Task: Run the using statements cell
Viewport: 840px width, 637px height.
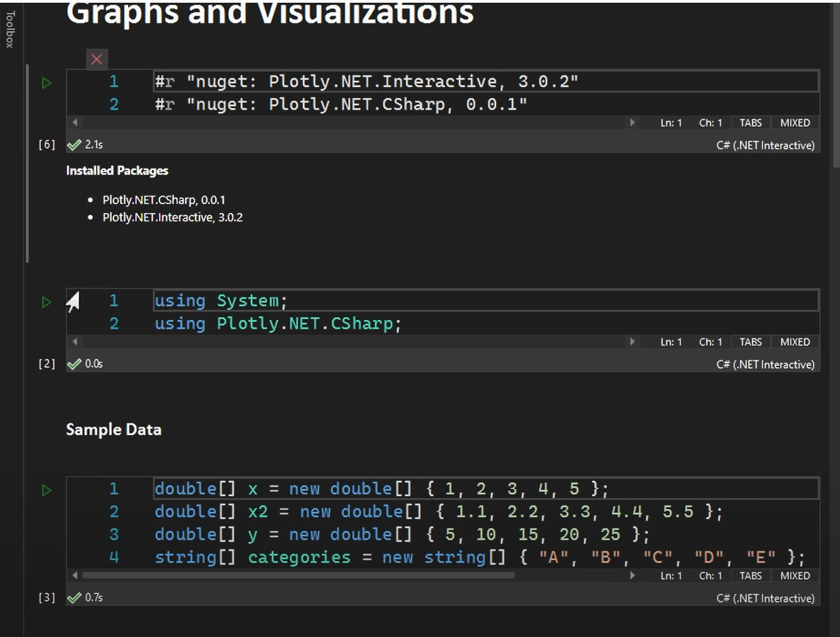Action: (x=45, y=301)
